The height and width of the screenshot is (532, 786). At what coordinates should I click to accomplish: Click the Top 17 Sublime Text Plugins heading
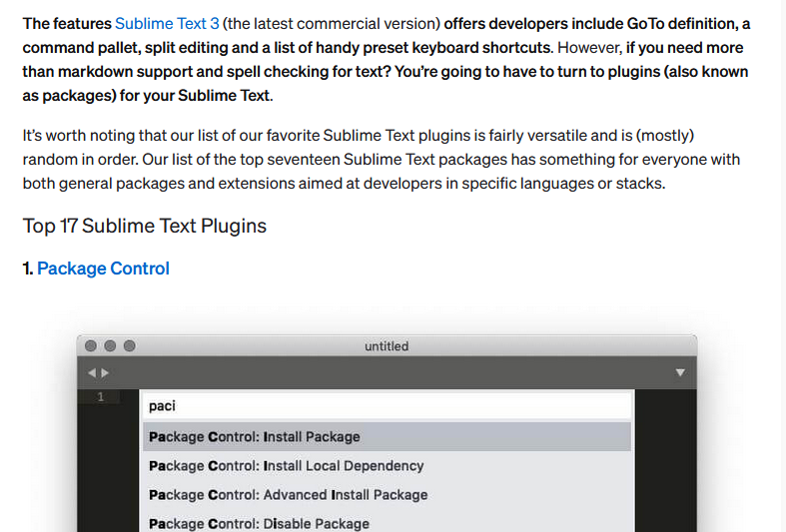coord(145,226)
